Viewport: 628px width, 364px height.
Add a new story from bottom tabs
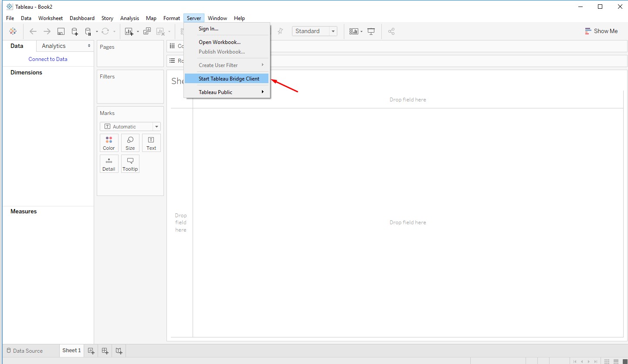pos(119,351)
